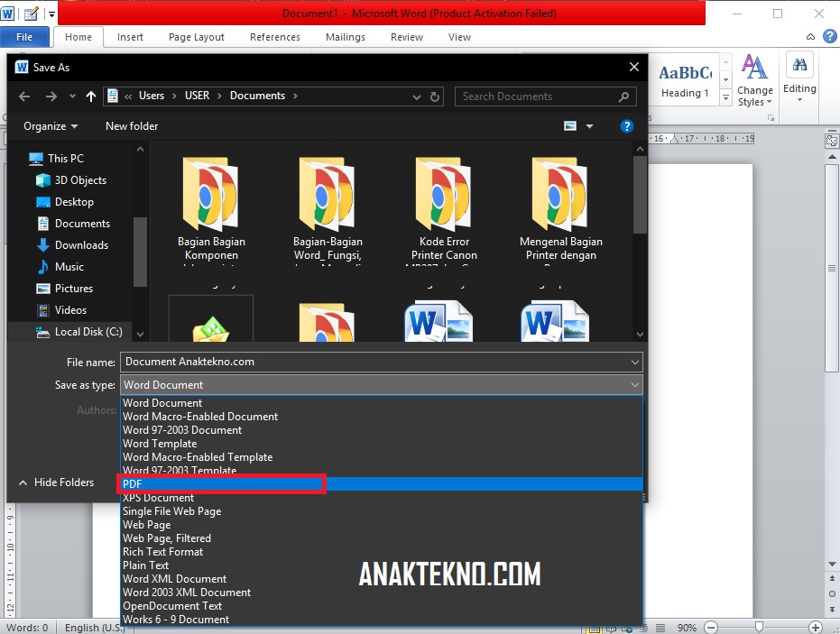Open Customize Quick Access Toolbar arrow
The height and width of the screenshot is (634, 840).
coord(52,14)
